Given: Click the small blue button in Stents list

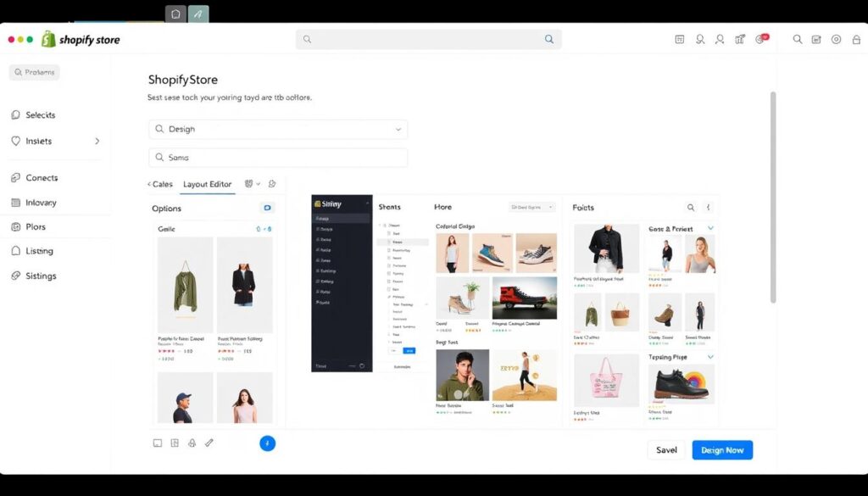Looking at the screenshot, I should (x=409, y=349).
